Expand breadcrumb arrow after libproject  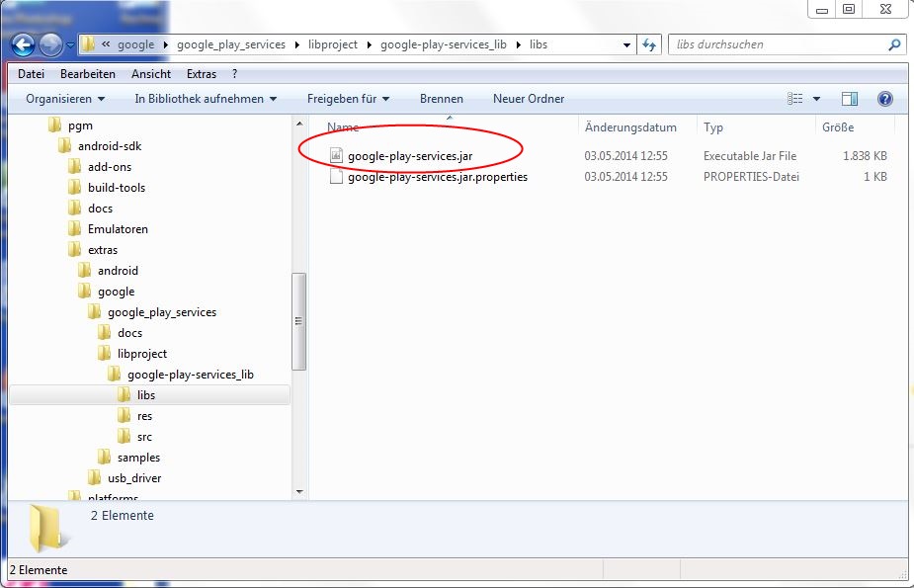(369, 44)
